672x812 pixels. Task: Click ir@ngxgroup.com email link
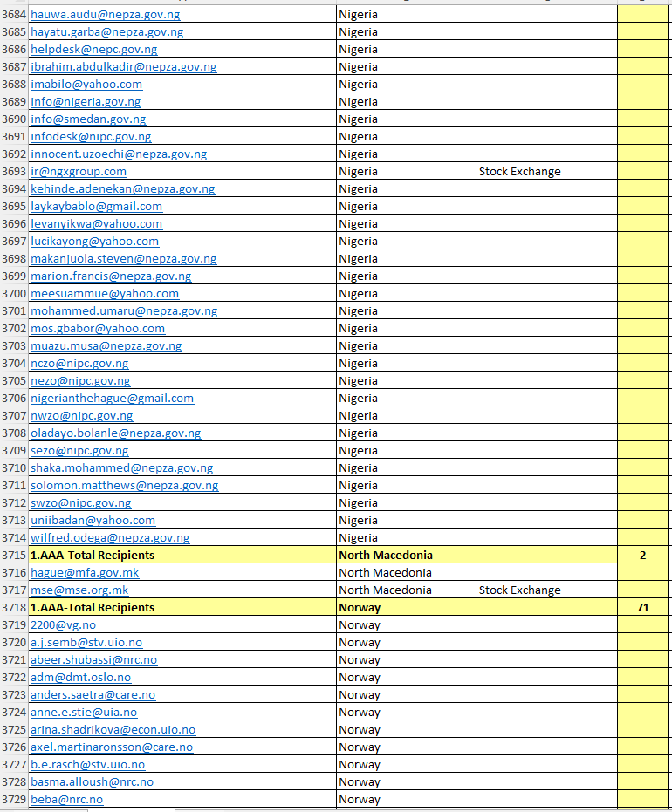79,172
